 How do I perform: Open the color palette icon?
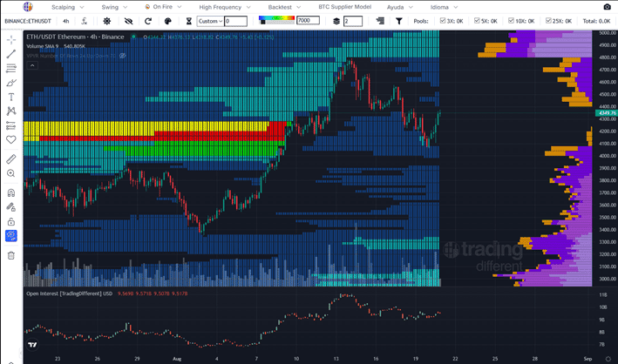point(168,21)
